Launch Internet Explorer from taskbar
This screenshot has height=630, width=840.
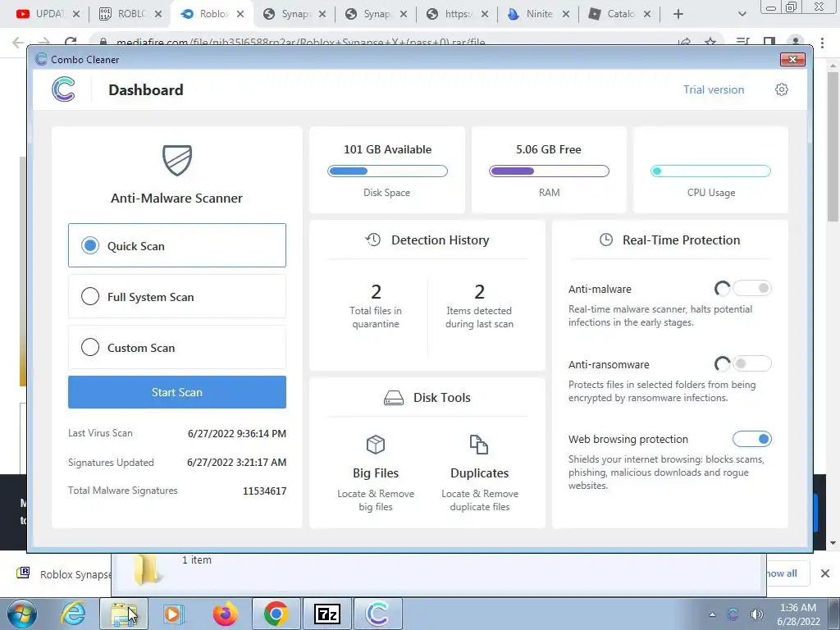tap(73, 614)
